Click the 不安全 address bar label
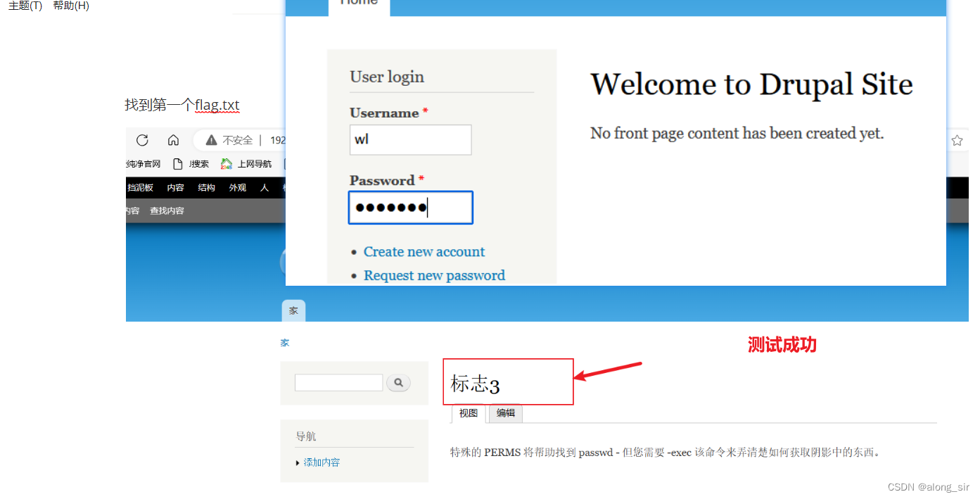Screen dimensions: 980x499 pos(238,141)
